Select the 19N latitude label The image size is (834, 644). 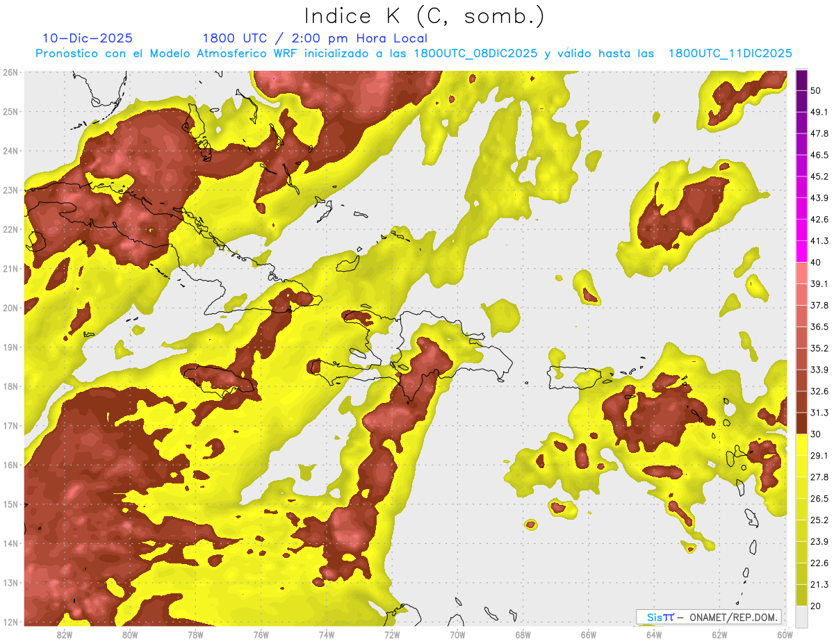[x=10, y=347]
